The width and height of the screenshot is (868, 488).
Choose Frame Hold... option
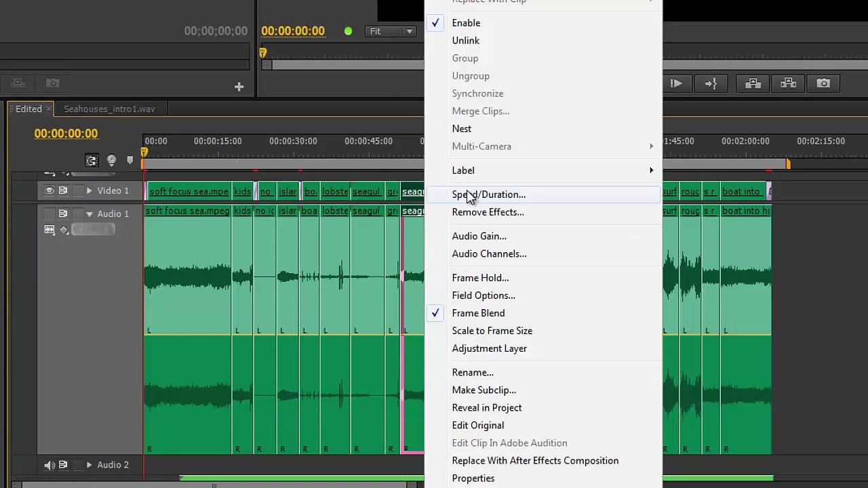click(x=542, y=278)
